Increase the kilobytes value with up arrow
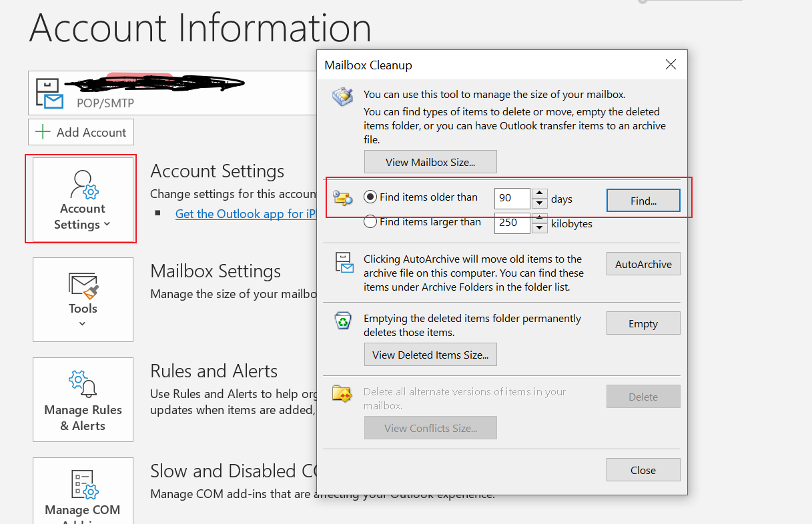 point(540,218)
